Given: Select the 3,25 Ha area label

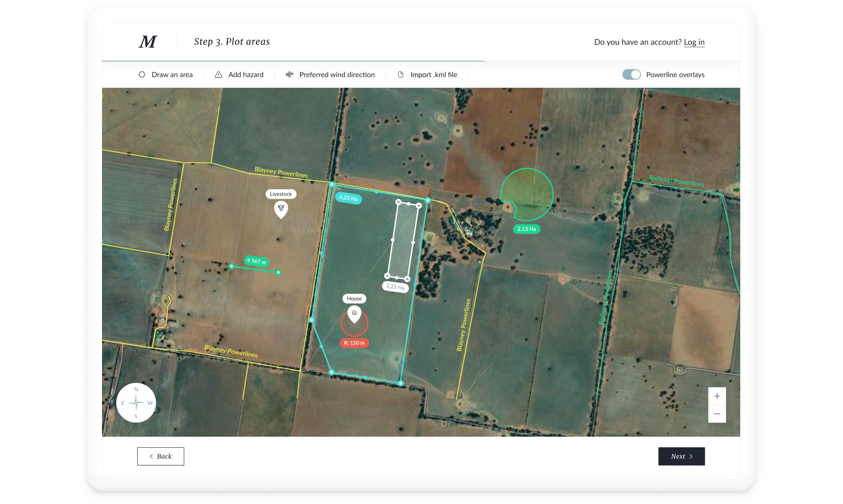Looking at the screenshot, I should (395, 287).
